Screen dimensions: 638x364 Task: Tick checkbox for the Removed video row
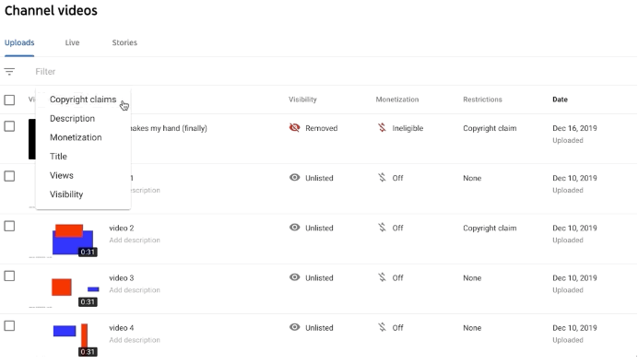(9, 126)
